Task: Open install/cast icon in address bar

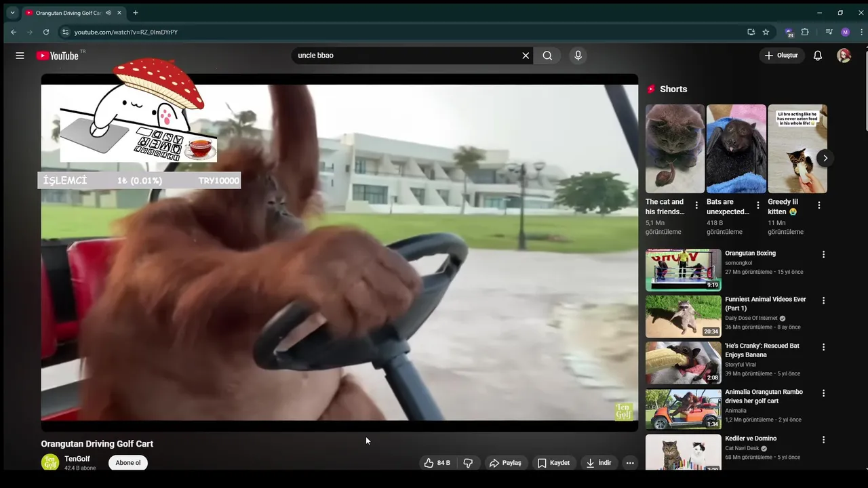Action: pos(751,32)
